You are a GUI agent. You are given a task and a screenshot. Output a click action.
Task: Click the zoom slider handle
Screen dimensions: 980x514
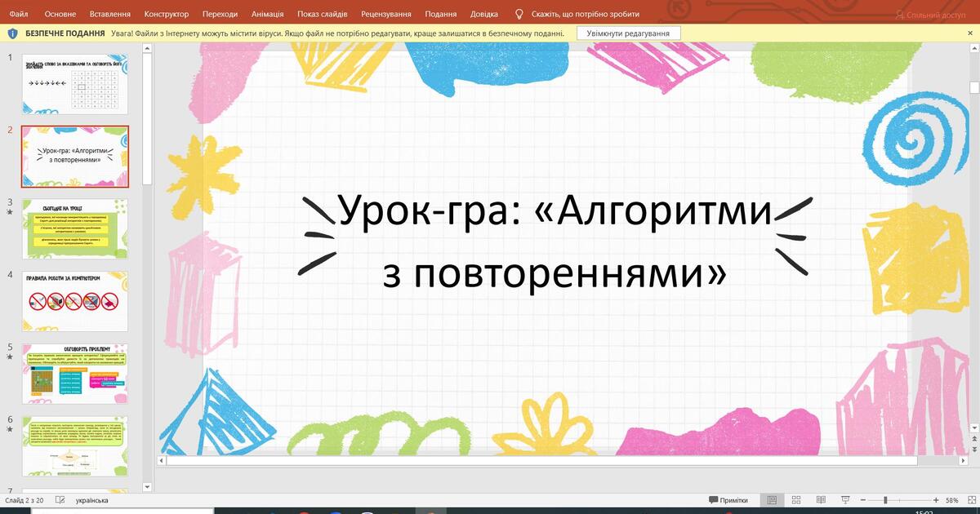click(885, 500)
